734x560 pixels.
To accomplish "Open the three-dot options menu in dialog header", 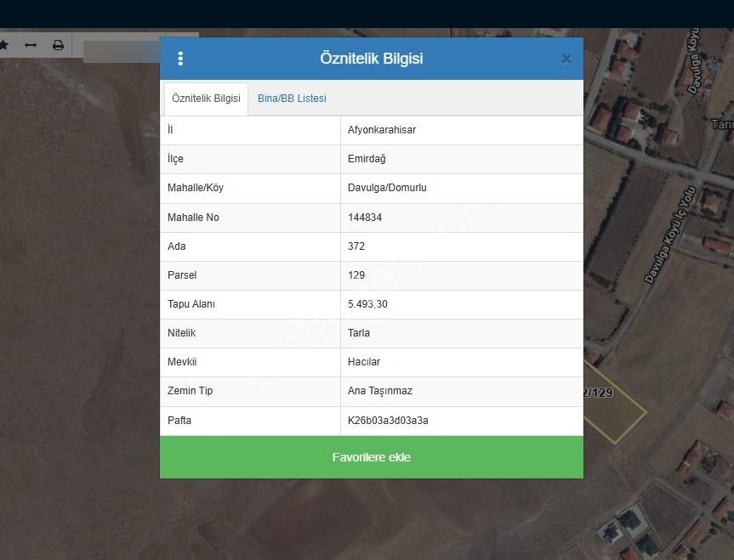I will point(180,59).
